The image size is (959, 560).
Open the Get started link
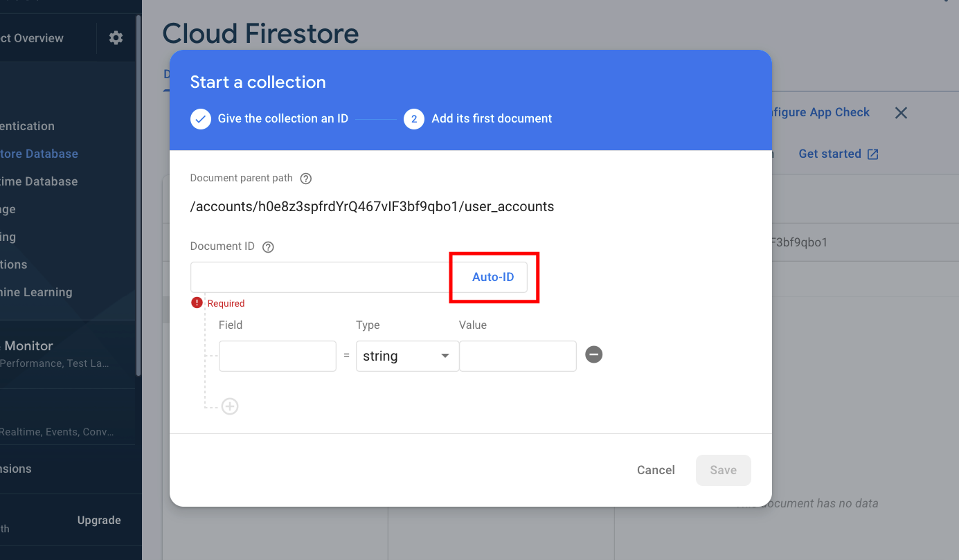tap(839, 154)
